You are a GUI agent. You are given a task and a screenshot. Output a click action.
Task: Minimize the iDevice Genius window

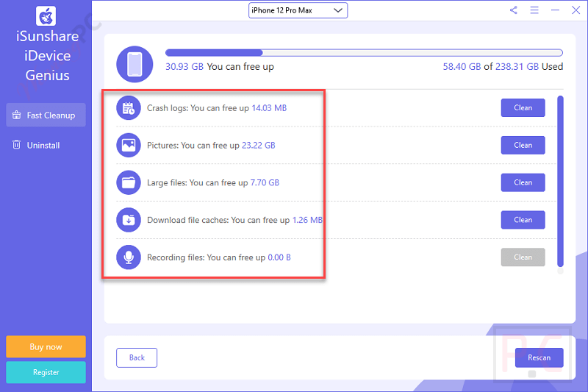(555, 10)
